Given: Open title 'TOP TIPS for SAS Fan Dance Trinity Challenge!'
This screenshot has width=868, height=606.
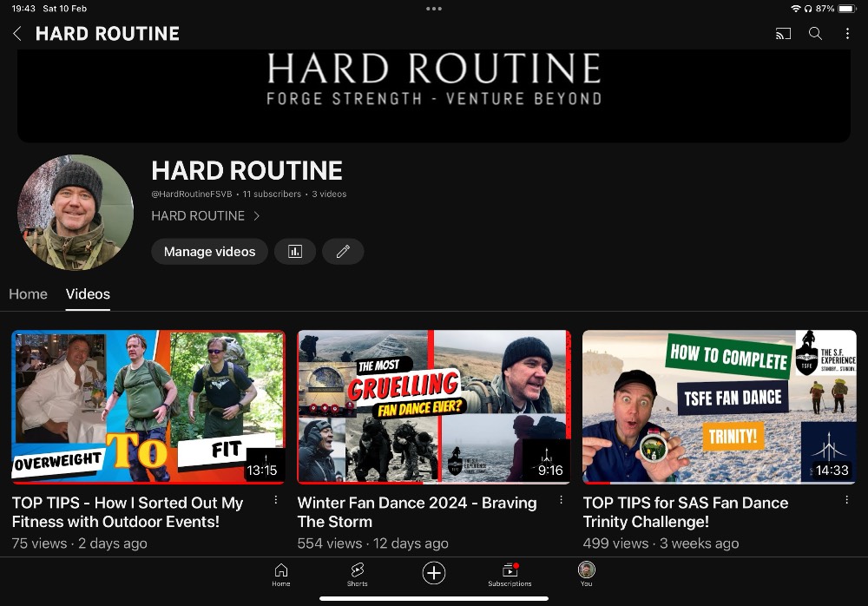Looking at the screenshot, I should [686, 512].
